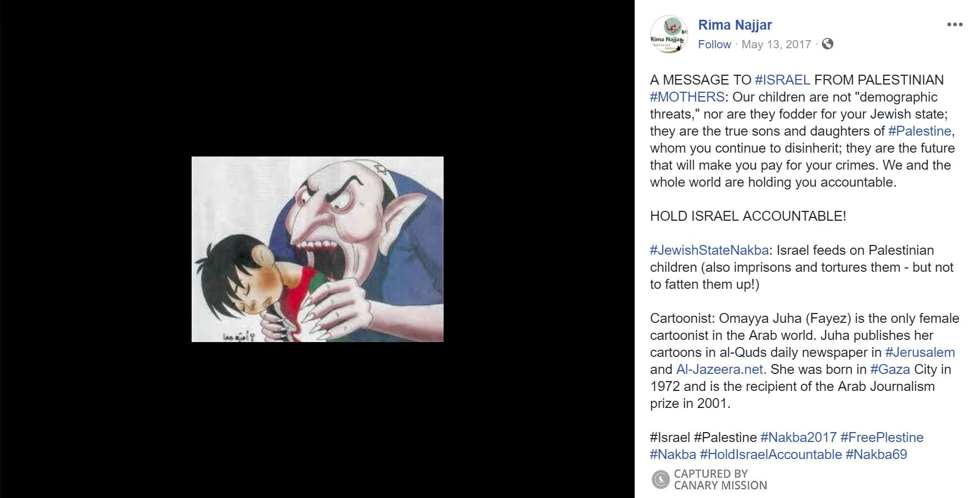Image resolution: width=980 pixels, height=498 pixels.
Task: Open the #MOTHERS hashtag
Action: (x=687, y=97)
